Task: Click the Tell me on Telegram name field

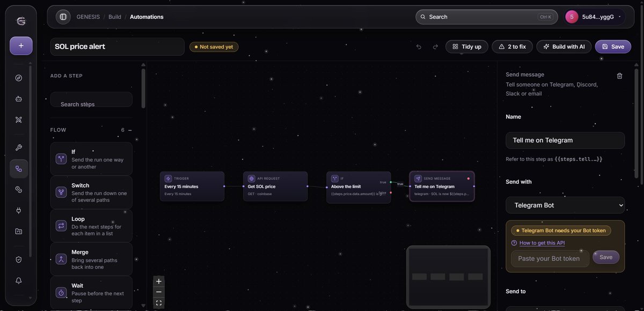Action: pos(565,140)
